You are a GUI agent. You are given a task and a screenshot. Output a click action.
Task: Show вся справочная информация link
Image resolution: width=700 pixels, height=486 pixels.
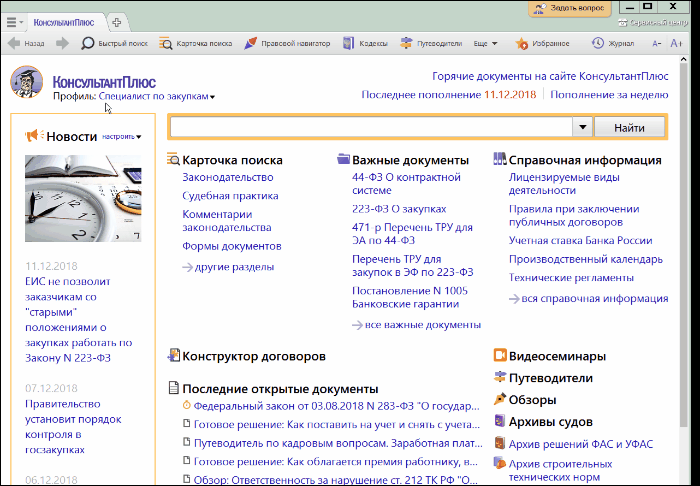coord(589,299)
